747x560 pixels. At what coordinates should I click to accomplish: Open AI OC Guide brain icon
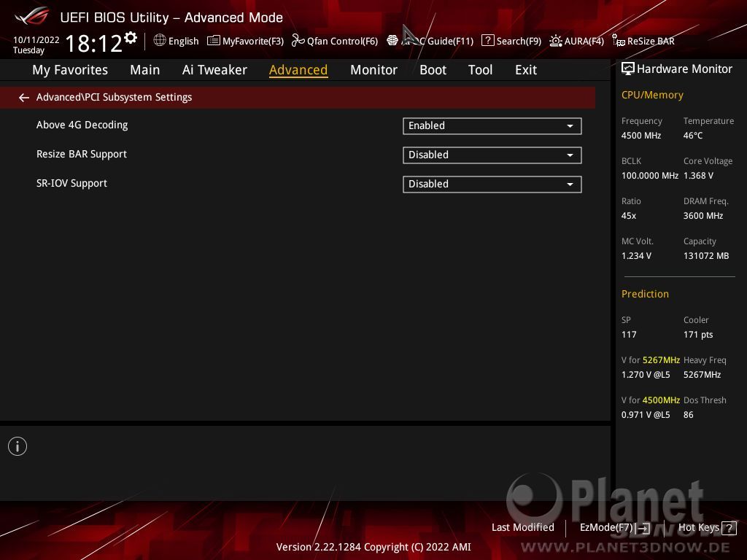[392, 41]
